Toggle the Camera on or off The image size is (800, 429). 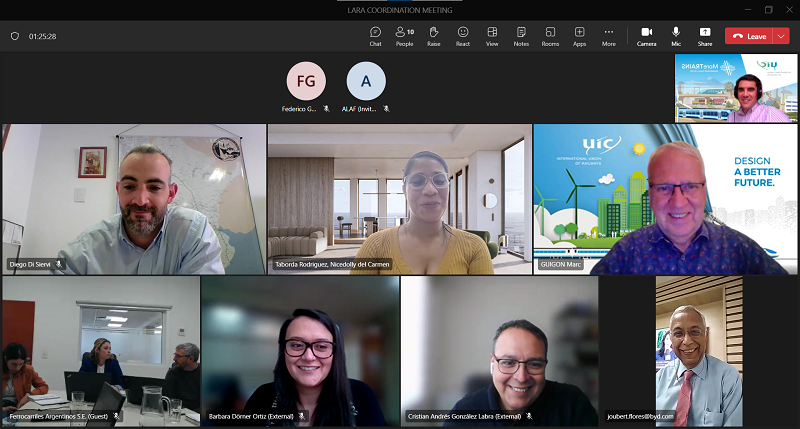[647, 35]
